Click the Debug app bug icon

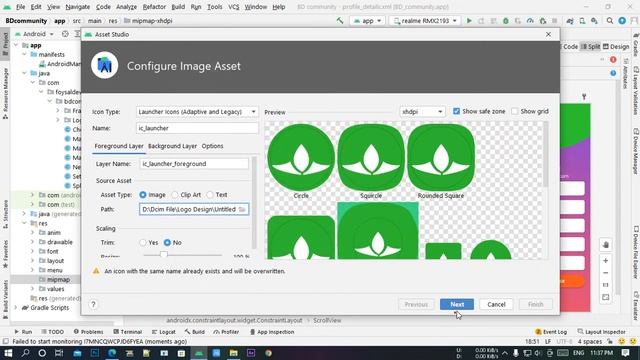[x=506, y=21]
